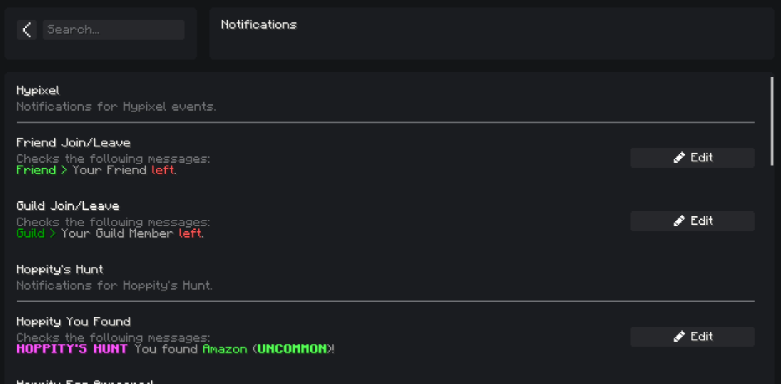Click 'Notifications for Hypixel events' description
This screenshot has height=384, width=781.
click(x=116, y=107)
